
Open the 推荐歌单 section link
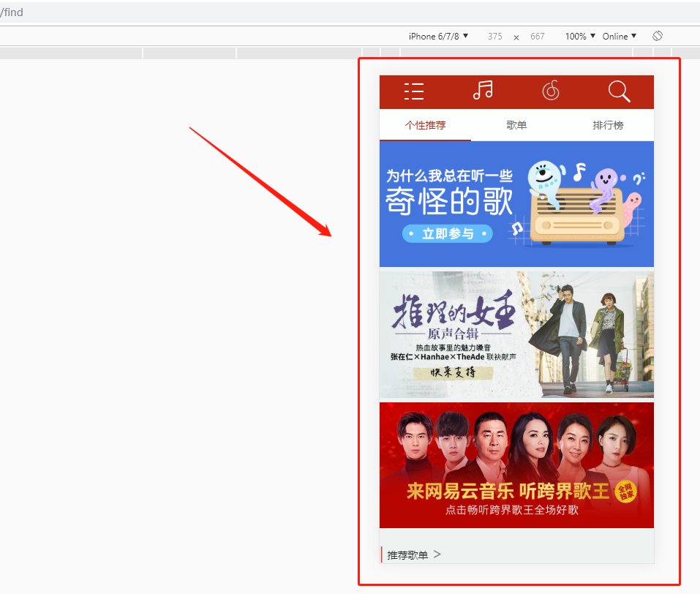point(407,554)
